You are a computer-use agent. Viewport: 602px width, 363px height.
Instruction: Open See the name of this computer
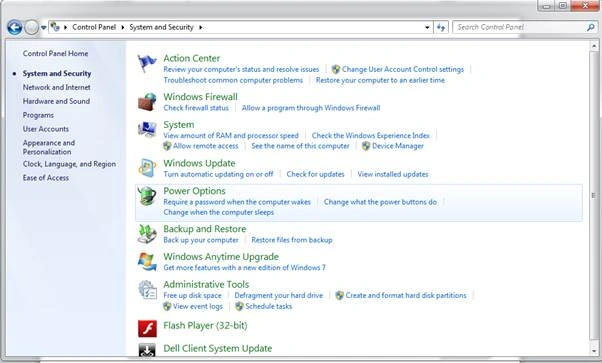(300, 146)
